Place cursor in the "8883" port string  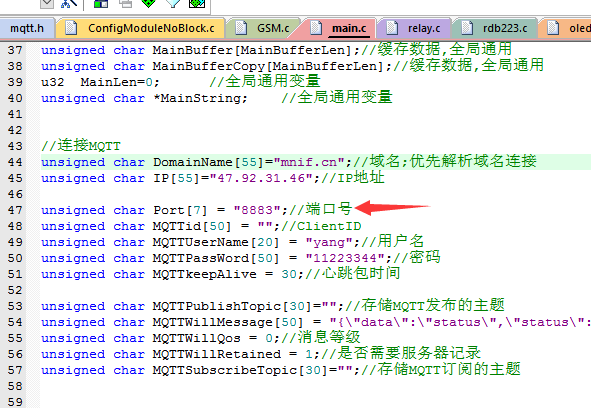coord(257,210)
